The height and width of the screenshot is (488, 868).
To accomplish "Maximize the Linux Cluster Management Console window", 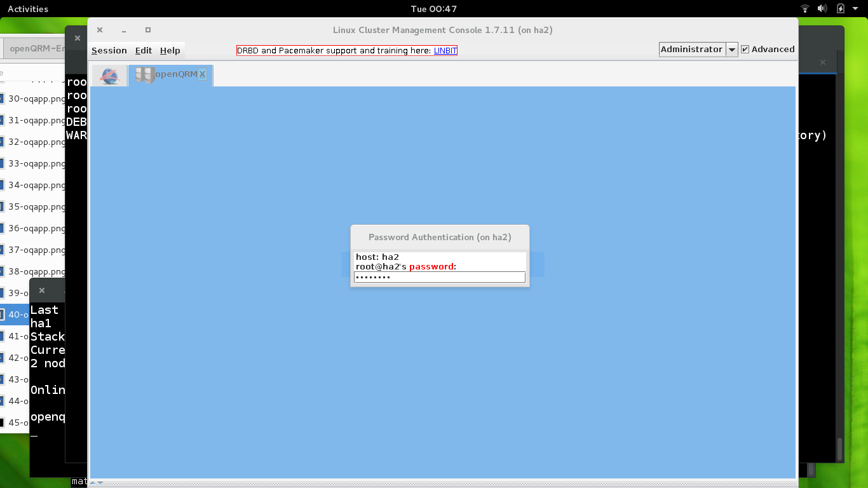I will [x=148, y=30].
